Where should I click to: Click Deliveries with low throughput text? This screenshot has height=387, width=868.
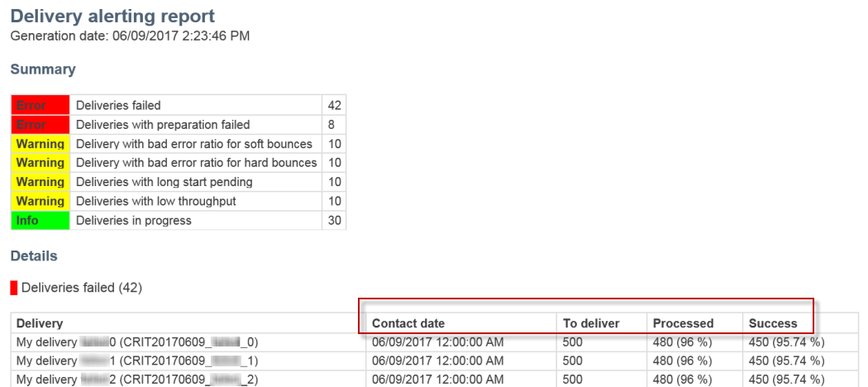[x=156, y=202]
